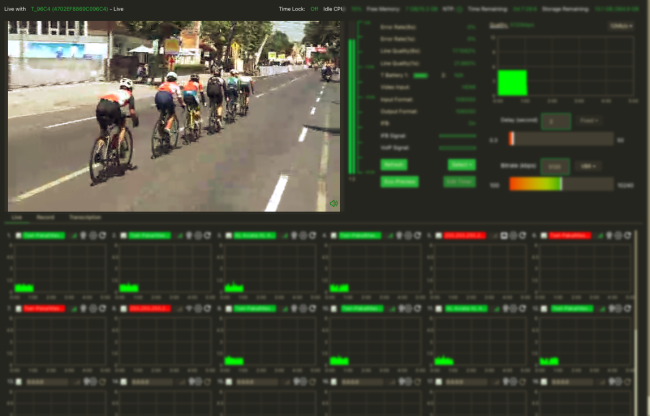Click the signal bars icon in slot 1

pos(74,235)
